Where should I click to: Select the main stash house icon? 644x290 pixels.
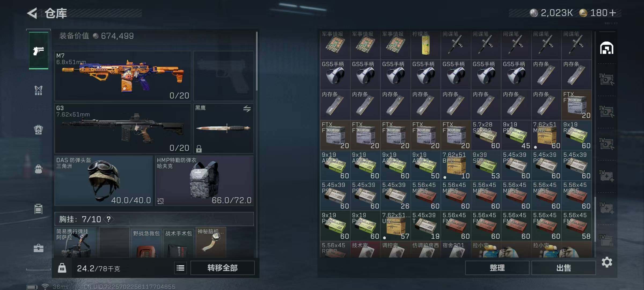[x=607, y=48]
